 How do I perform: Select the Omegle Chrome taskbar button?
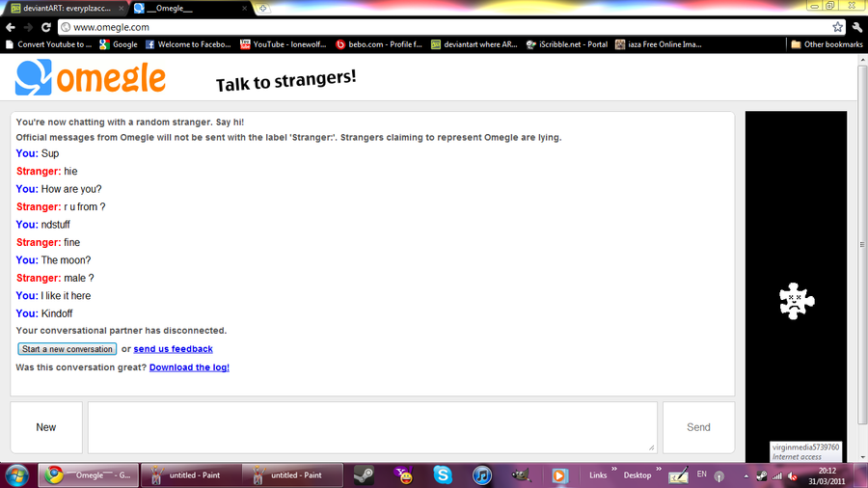point(88,475)
